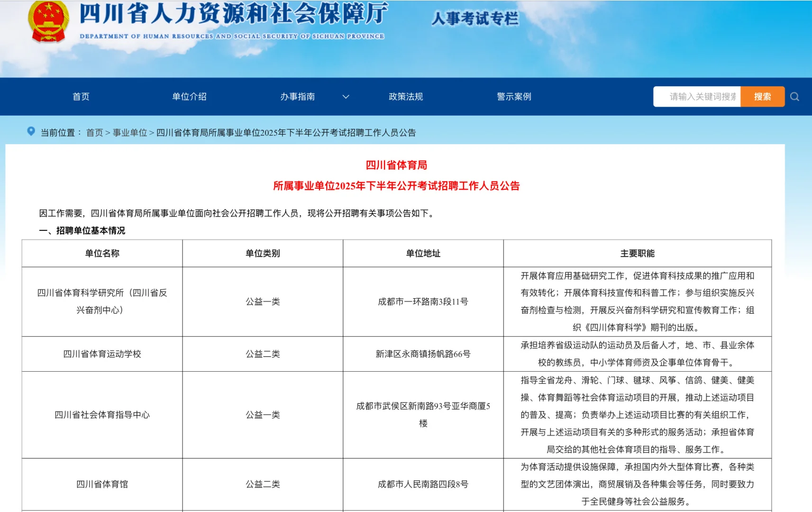Open the 办事指南 menu item
Image resolution: width=812 pixels, height=512 pixels.
(x=297, y=97)
